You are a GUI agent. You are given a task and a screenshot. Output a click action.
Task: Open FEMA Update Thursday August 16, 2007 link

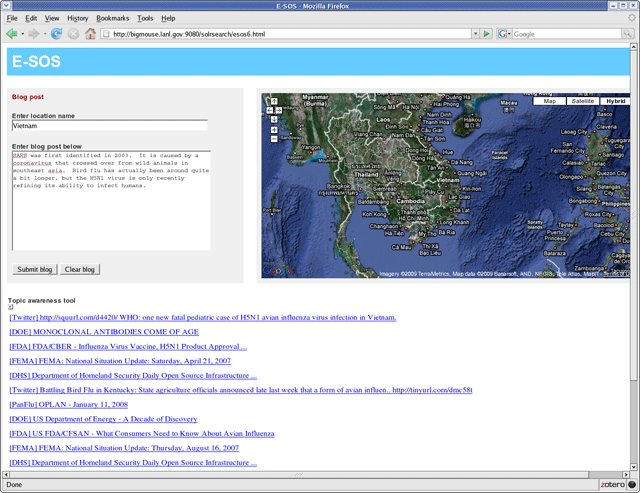click(x=124, y=448)
